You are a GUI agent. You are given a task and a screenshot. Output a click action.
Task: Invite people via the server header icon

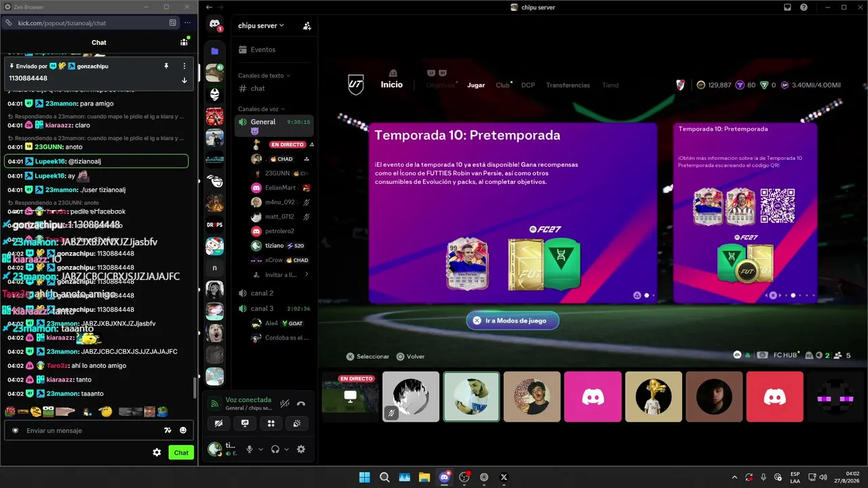[x=307, y=26]
